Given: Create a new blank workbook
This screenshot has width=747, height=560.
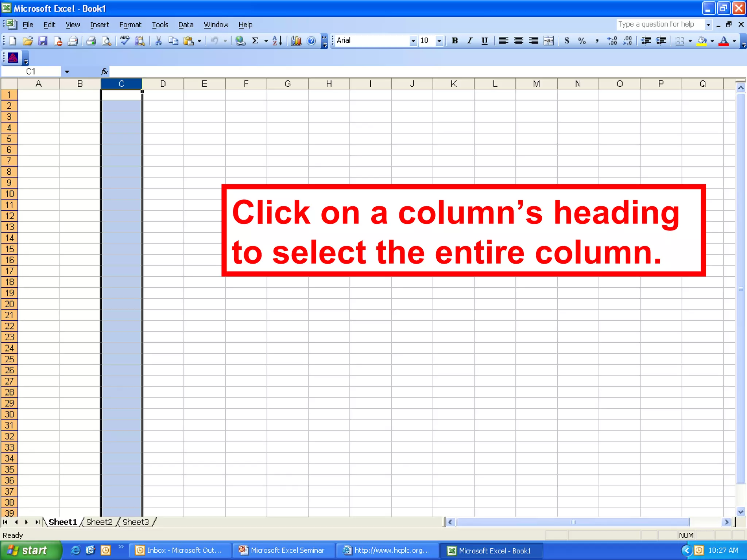Looking at the screenshot, I should [x=13, y=41].
